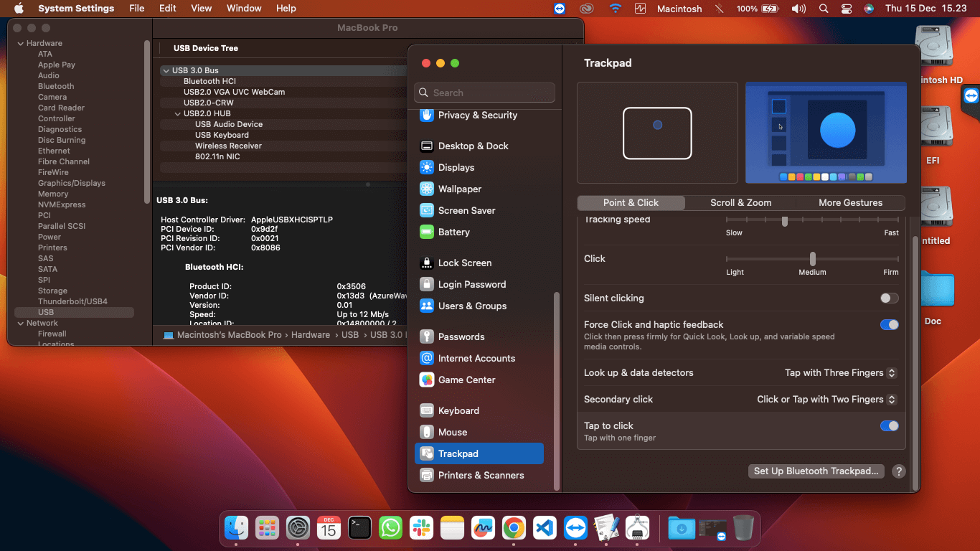The image size is (980, 551).
Task: Open Look up & data detectors dropdown
Action: [840, 372]
